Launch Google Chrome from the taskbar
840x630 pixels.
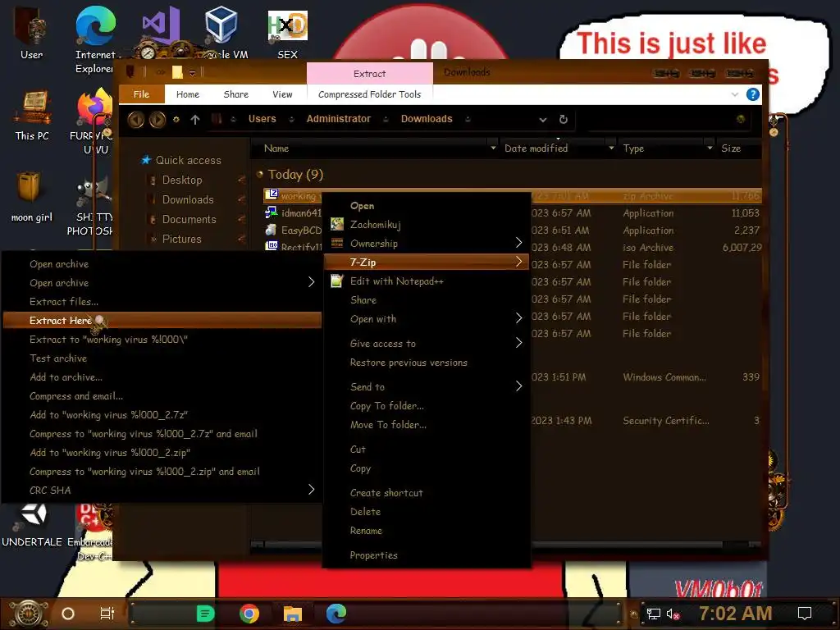[249, 614]
